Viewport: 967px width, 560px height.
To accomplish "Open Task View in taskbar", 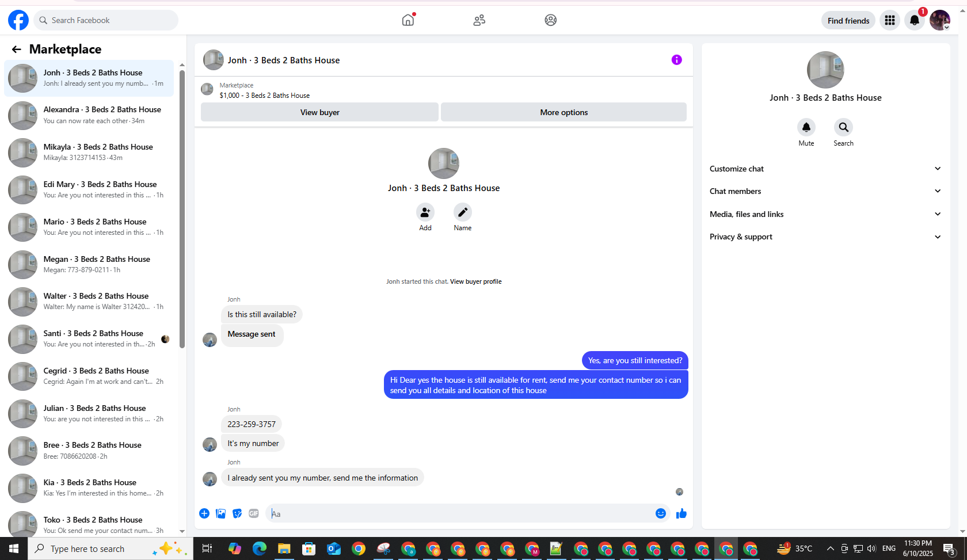I will [207, 548].
